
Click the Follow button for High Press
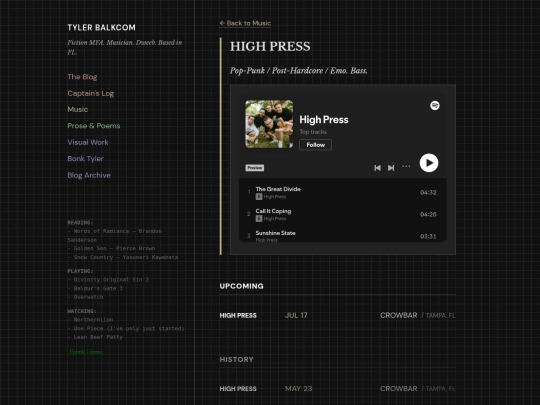click(315, 145)
